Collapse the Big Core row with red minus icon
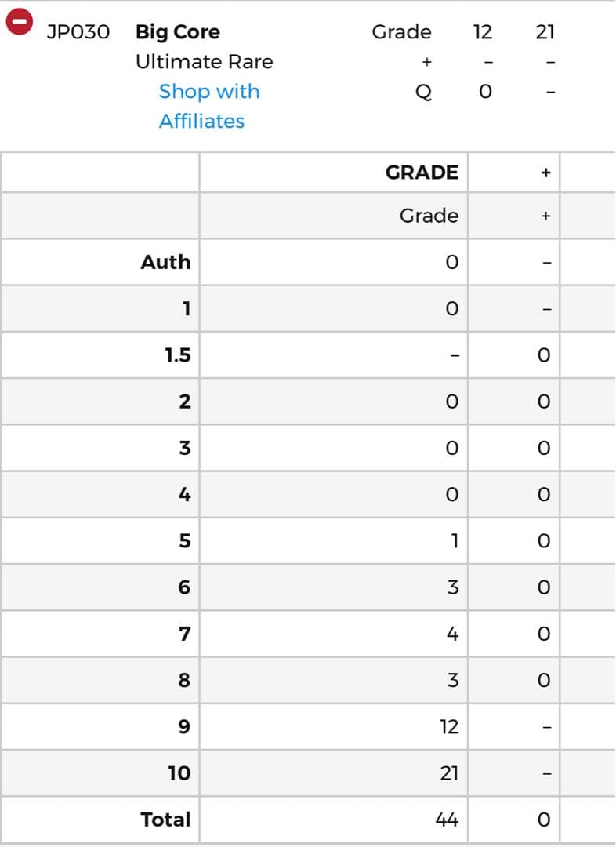The width and height of the screenshot is (616, 847). coord(19,21)
